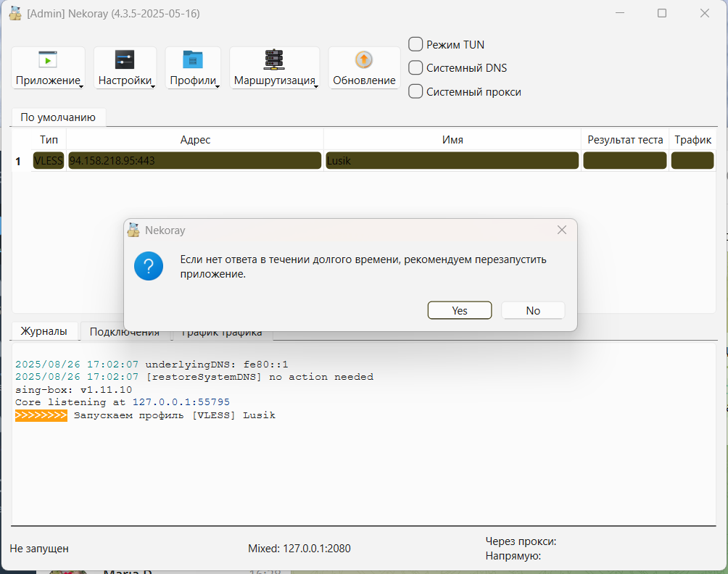Minimize the Nekoray main window
Image resolution: width=728 pixels, height=574 pixels.
(620, 14)
